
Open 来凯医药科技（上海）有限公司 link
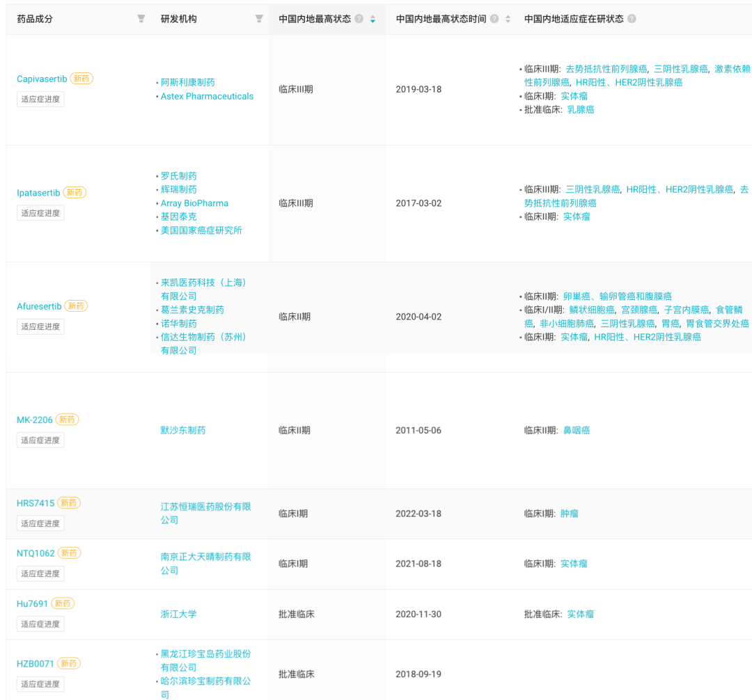pyautogui.click(x=203, y=290)
